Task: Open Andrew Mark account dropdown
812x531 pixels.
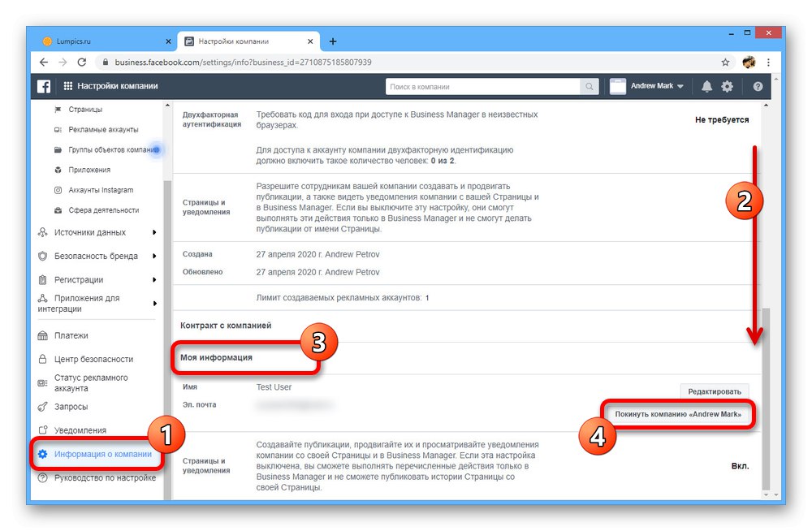Action: pos(657,86)
